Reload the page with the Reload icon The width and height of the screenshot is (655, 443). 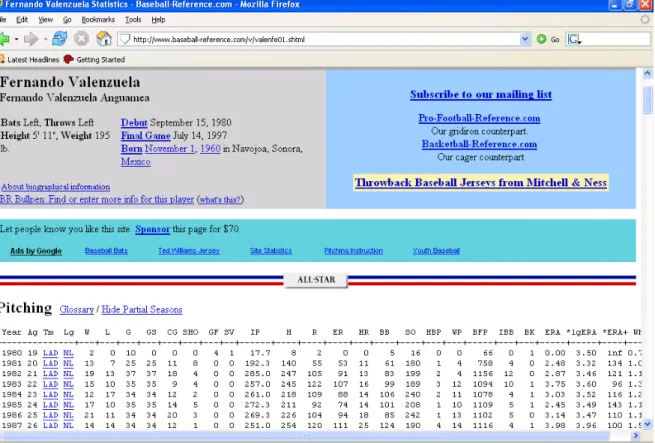pos(60,39)
